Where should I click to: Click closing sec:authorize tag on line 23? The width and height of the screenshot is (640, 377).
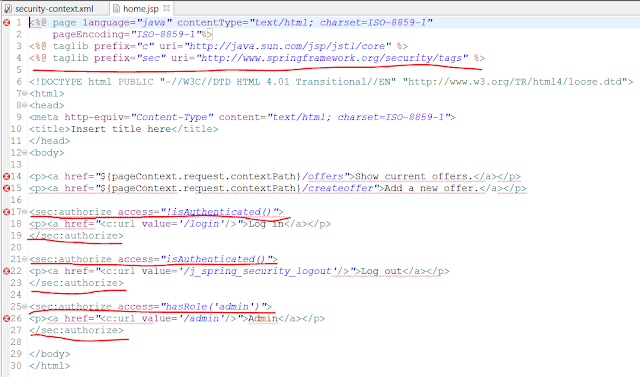click(x=76, y=283)
